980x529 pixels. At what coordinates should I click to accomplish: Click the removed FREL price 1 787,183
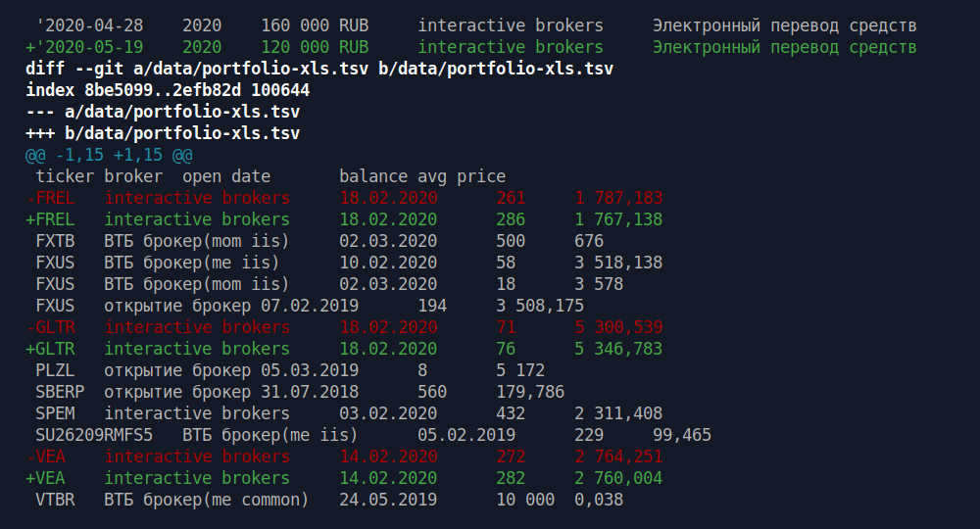pos(618,198)
